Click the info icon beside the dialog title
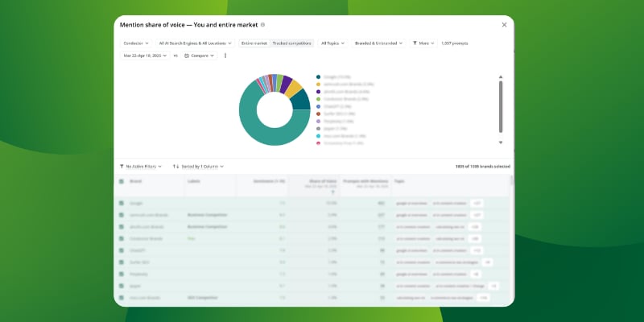The image size is (644, 322). click(263, 25)
